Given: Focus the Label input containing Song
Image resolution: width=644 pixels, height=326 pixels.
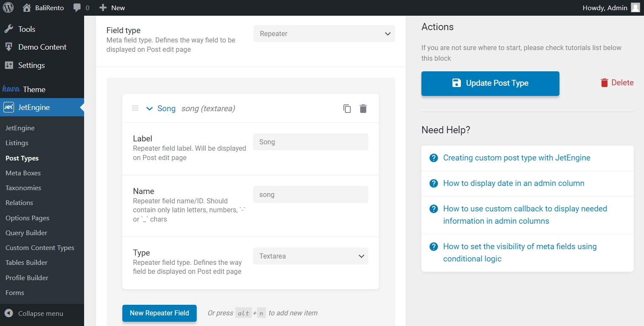Looking at the screenshot, I should pos(311,142).
